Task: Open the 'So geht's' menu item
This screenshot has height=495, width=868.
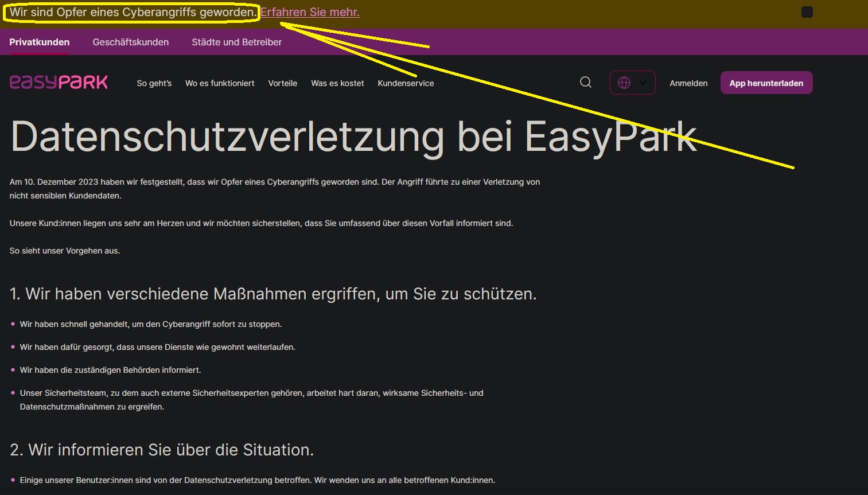Action: (x=154, y=83)
